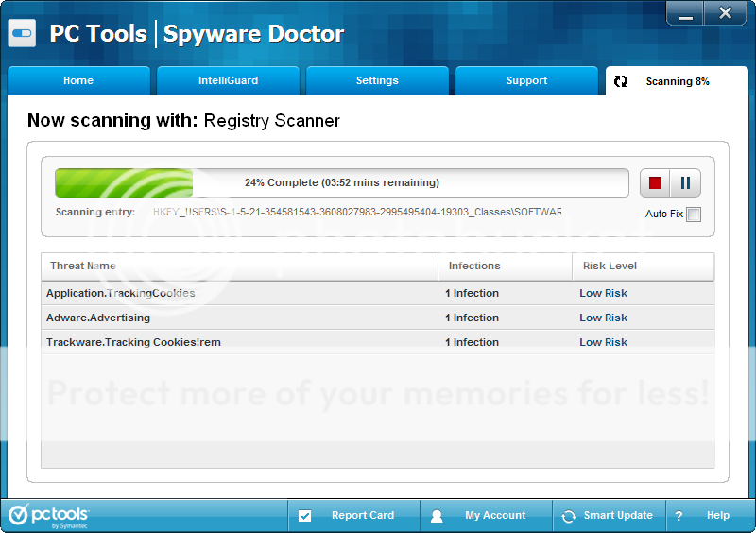Open the Settings tab
756x533 pixels.
click(377, 81)
